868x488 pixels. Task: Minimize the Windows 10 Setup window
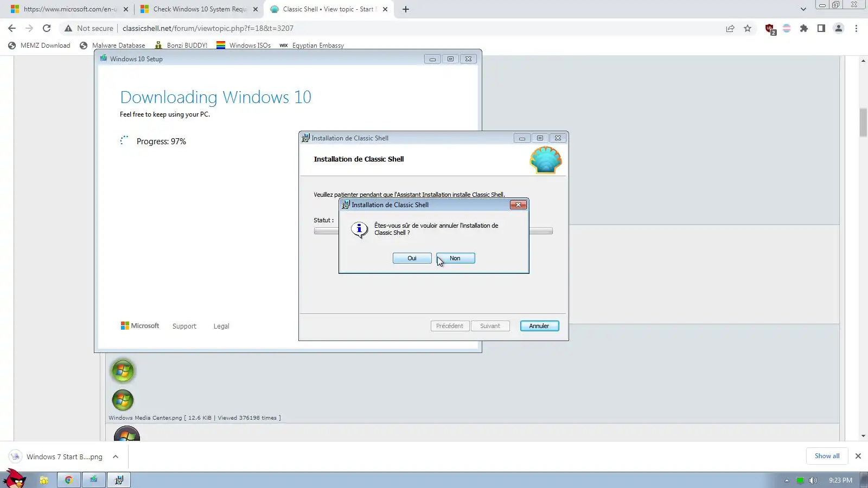(432, 59)
